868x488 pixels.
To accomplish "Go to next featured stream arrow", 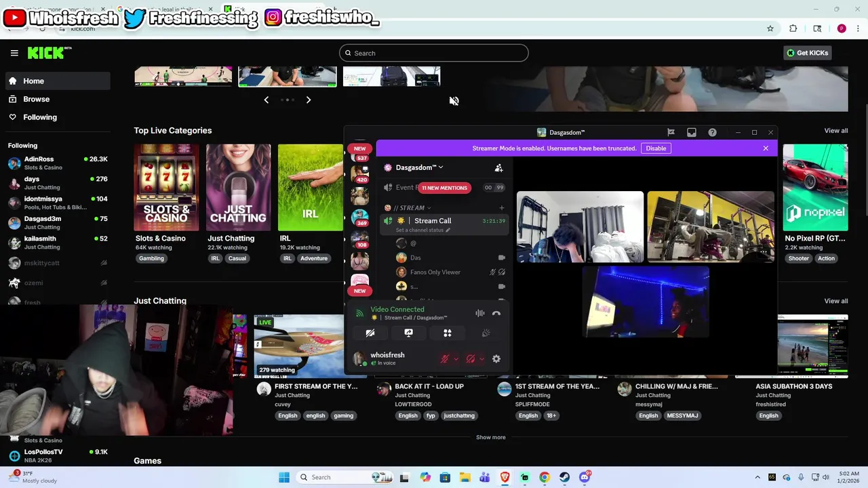I will click(x=309, y=100).
